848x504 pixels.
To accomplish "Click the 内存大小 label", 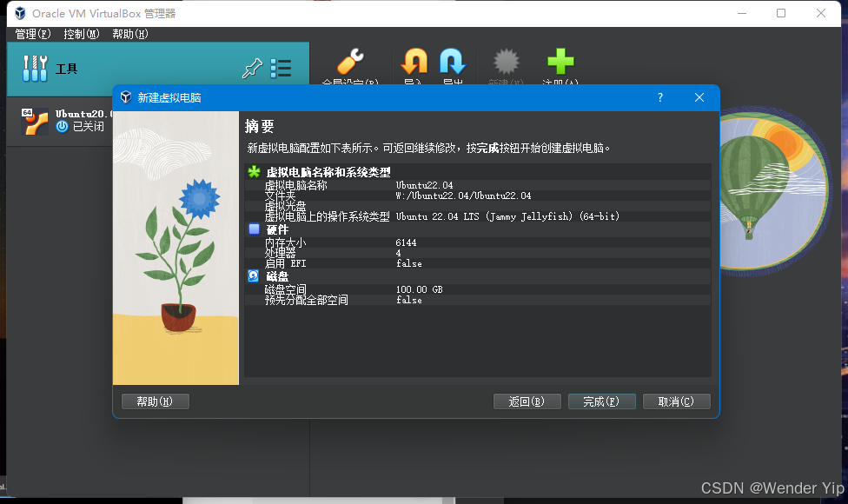I will pyautogui.click(x=286, y=242).
